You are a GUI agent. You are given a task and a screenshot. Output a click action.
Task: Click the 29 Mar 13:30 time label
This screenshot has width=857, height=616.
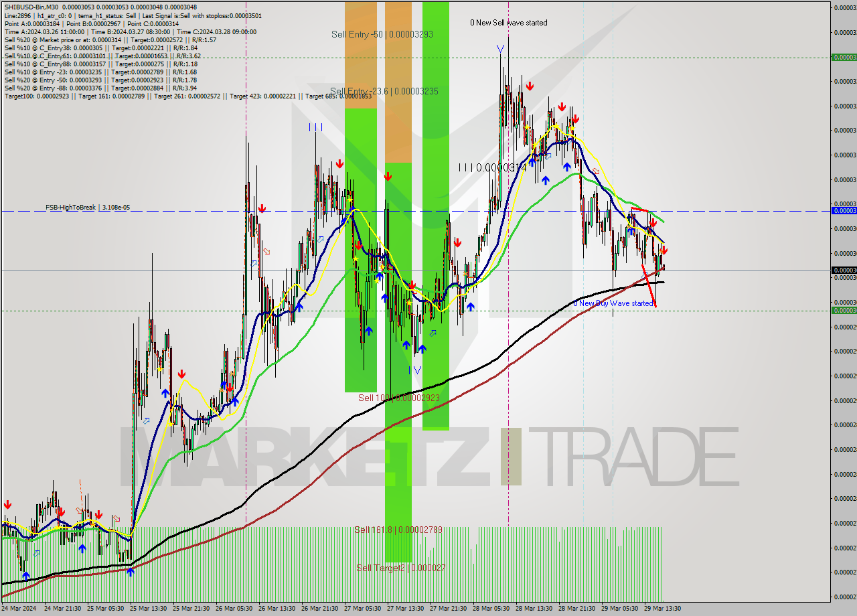click(662, 609)
